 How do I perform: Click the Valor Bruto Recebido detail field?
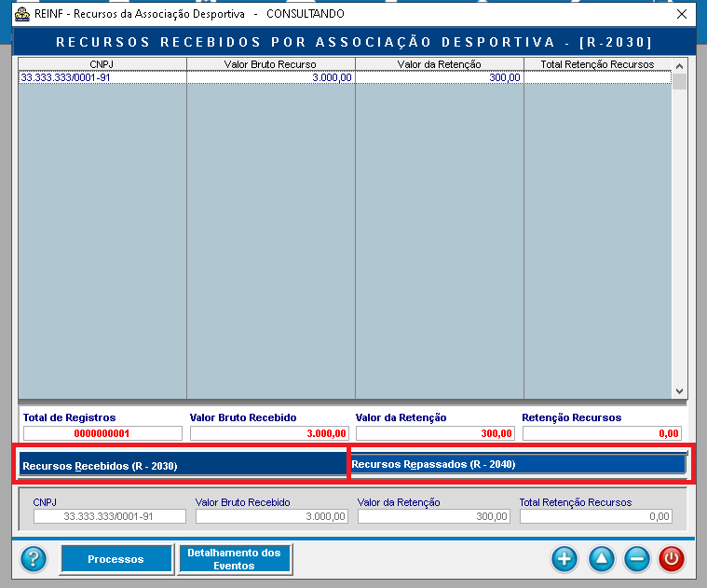(x=272, y=516)
